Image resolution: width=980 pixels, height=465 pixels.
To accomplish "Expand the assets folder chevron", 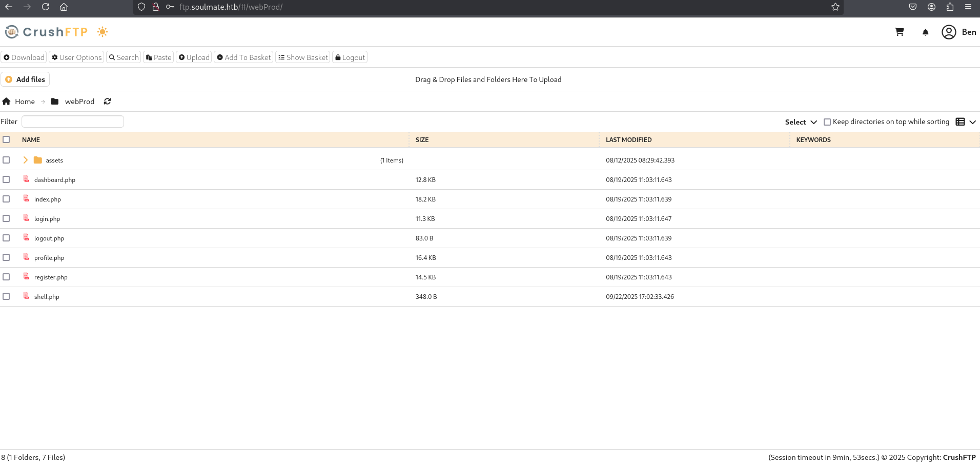I will [25, 160].
